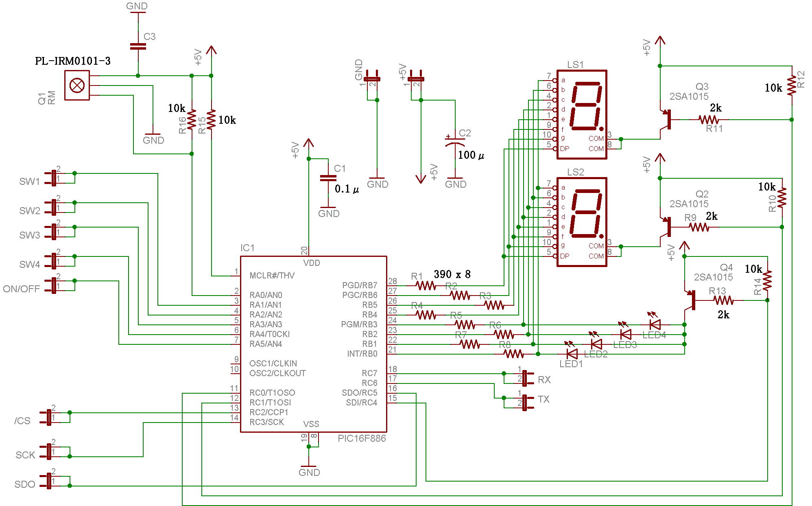
Task: Click capacitor C1 symbol
Action: point(328,178)
